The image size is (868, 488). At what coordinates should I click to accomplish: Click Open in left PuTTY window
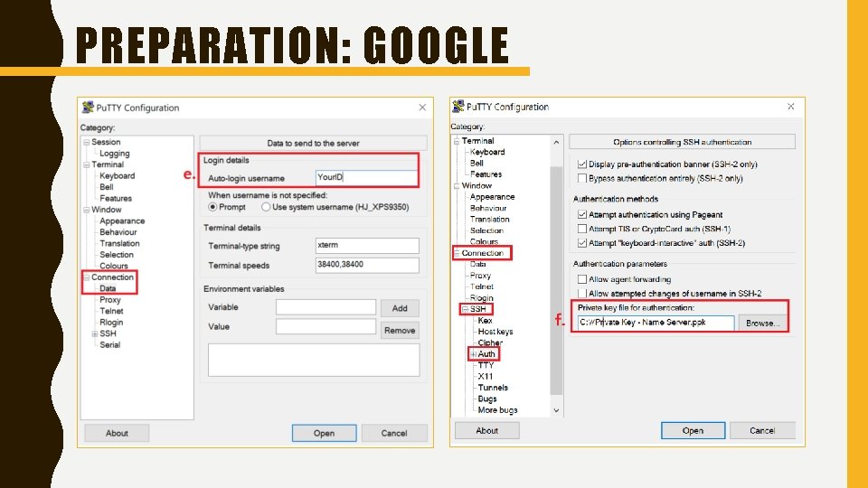324,433
